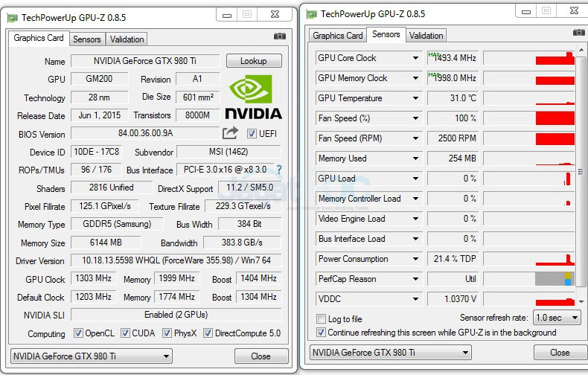Click the Bus Interface question mark icon
Image resolution: width=588 pixels, height=375 pixels.
click(279, 170)
